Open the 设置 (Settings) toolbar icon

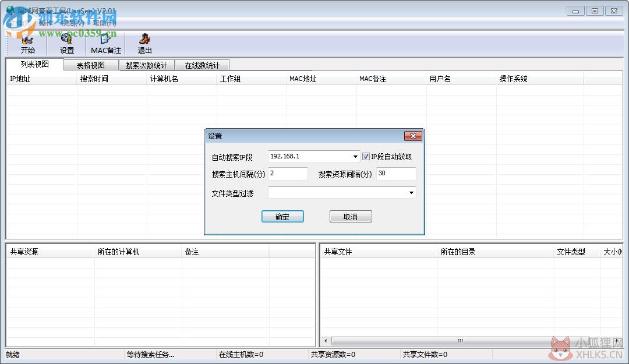(x=66, y=44)
